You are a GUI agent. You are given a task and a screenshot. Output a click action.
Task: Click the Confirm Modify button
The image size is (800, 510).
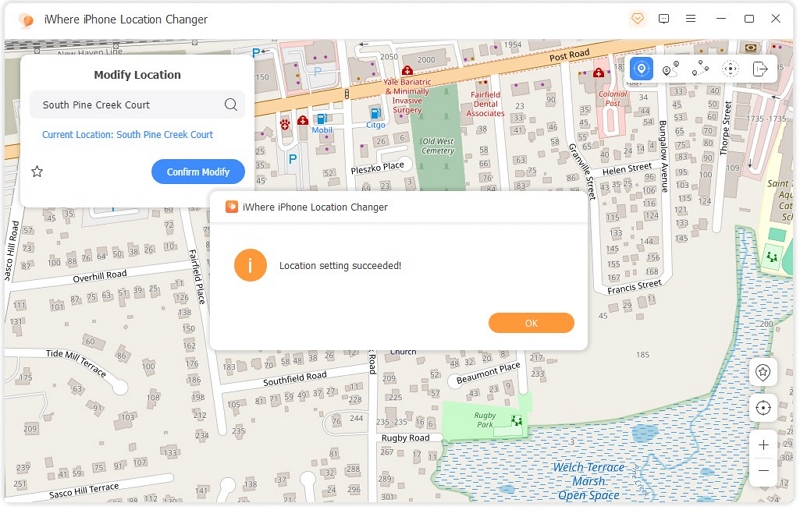pyautogui.click(x=198, y=172)
